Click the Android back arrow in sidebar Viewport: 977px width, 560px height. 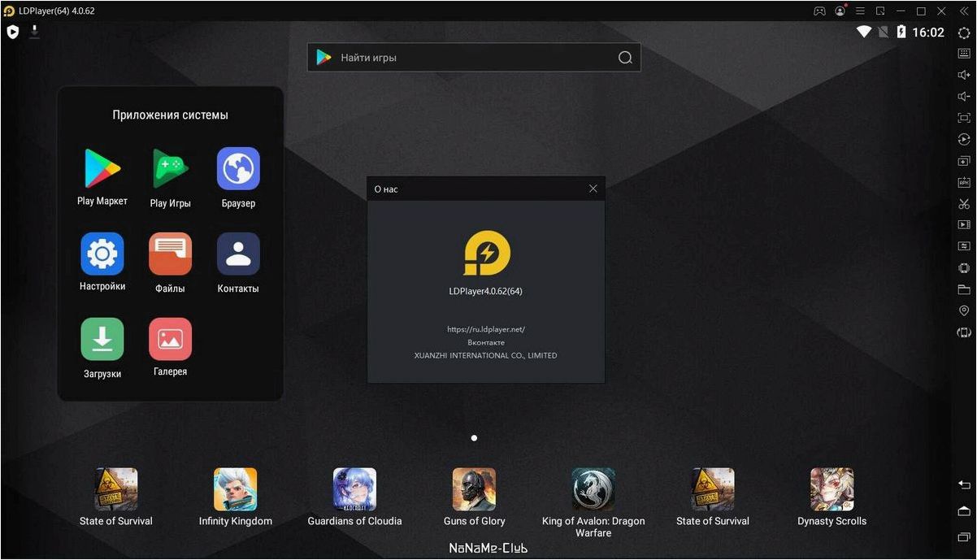click(964, 484)
